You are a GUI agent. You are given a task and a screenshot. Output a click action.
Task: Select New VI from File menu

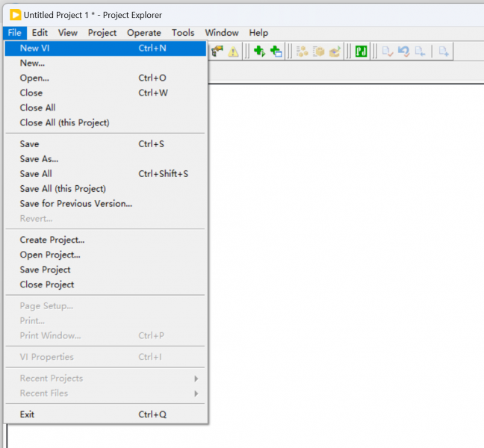coord(105,49)
